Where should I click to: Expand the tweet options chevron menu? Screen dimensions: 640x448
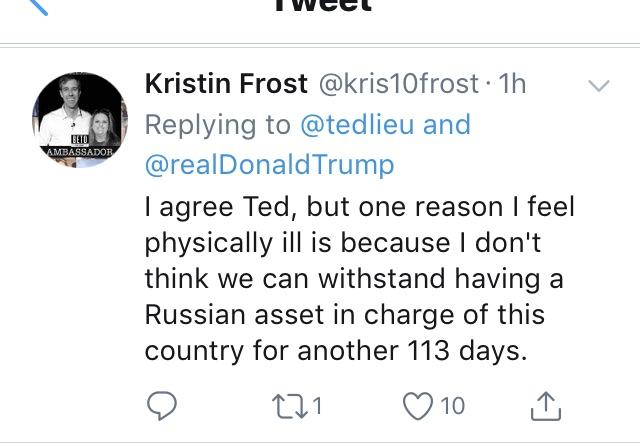598,86
